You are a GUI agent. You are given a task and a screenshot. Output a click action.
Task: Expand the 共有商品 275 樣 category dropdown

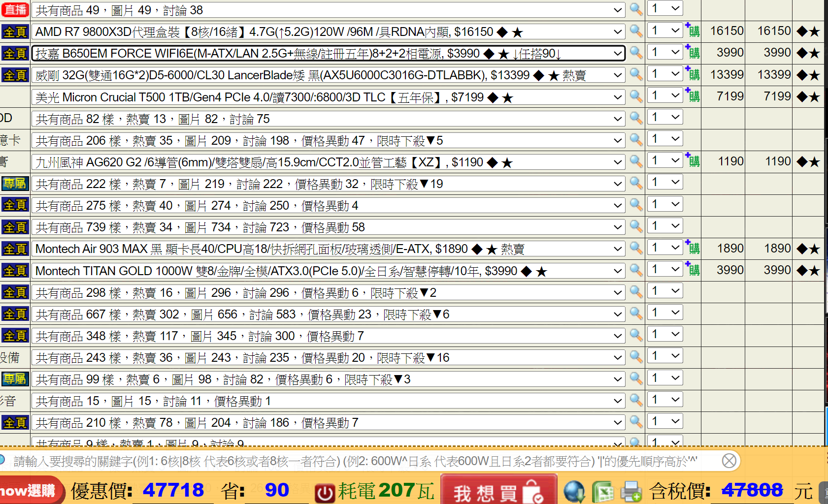pos(328,206)
